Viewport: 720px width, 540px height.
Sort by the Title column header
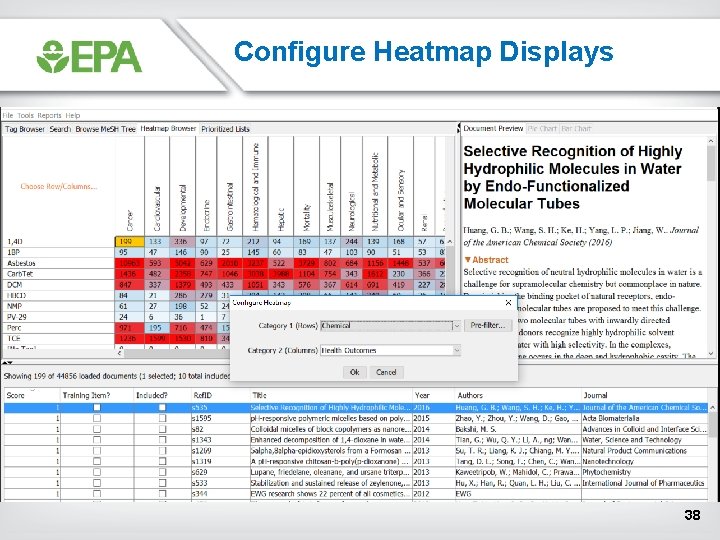pyautogui.click(x=331, y=395)
